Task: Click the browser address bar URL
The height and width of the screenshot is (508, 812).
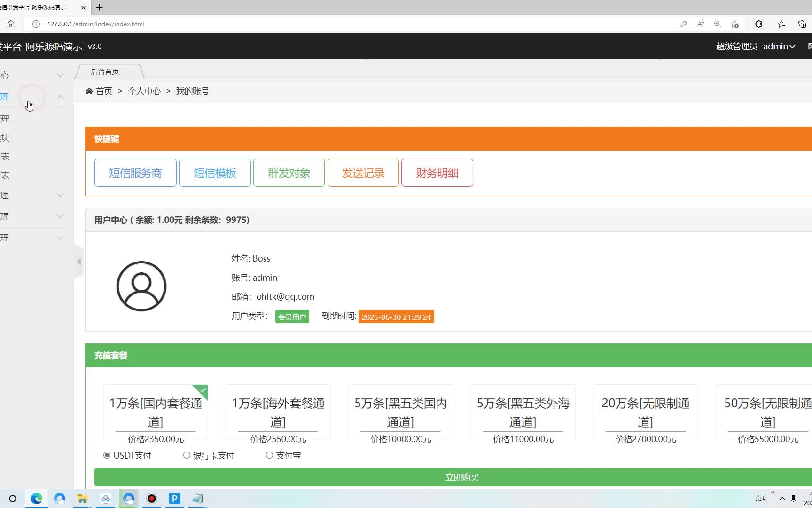Action: coord(96,24)
